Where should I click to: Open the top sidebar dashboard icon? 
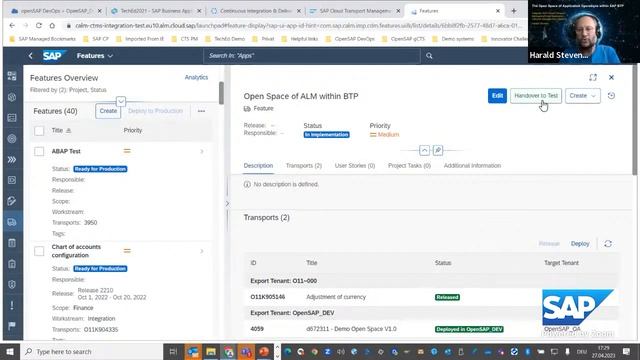12,76
